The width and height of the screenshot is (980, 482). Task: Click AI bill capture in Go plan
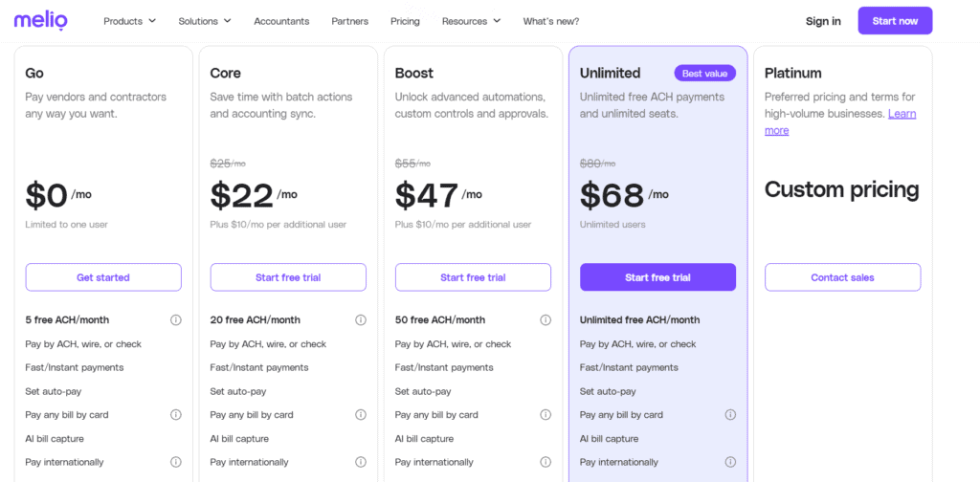[55, 438]
